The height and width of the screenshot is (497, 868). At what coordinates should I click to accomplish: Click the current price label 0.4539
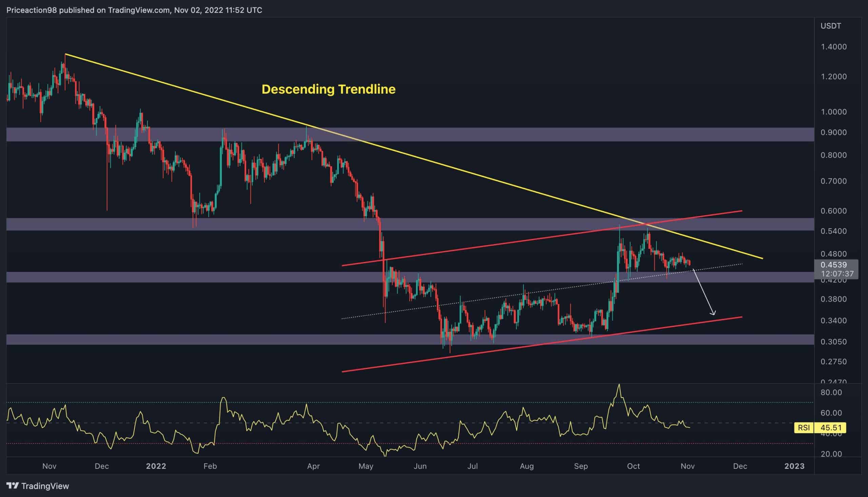pos(833,265)
